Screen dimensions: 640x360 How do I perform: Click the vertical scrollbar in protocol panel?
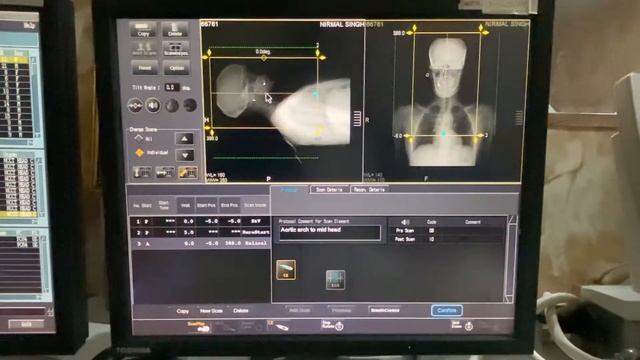[x=510, y=259]
